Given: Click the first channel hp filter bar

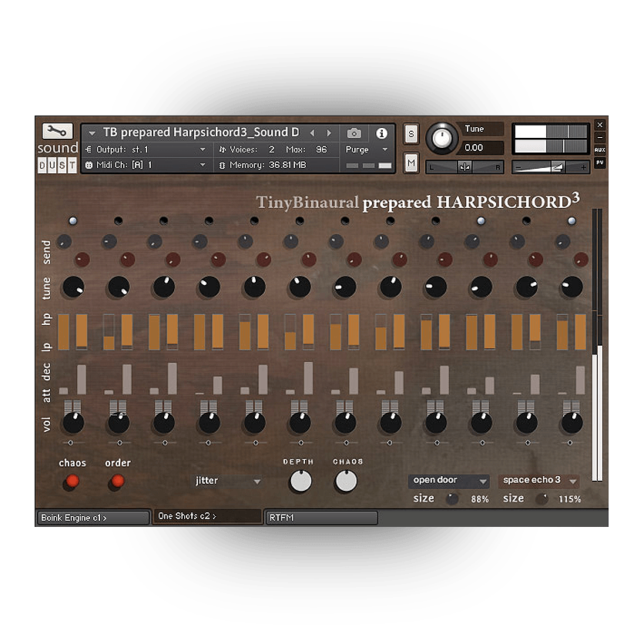Looking at the screenshot, I should click(x=63, y=332).
